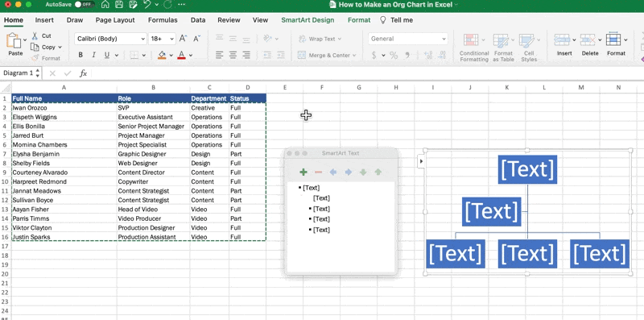Click the first [Text] bullet in SmartArt Text pane

tap(311, 188)
